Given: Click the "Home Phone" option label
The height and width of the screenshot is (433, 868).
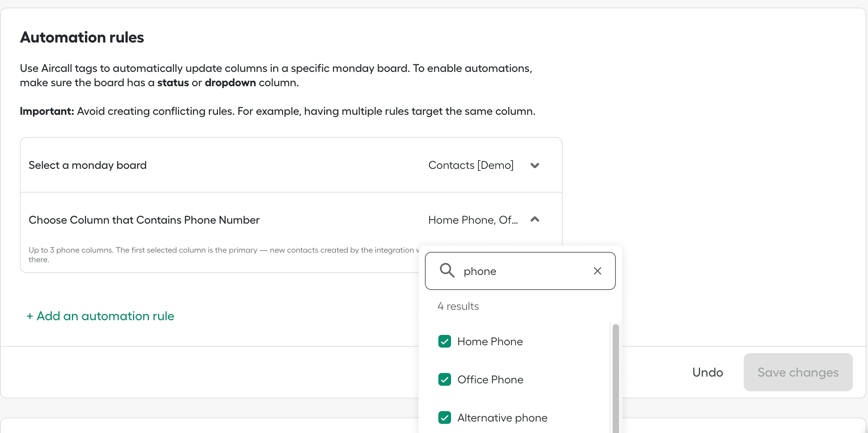Looking at the screenshot, I should 490,341.
